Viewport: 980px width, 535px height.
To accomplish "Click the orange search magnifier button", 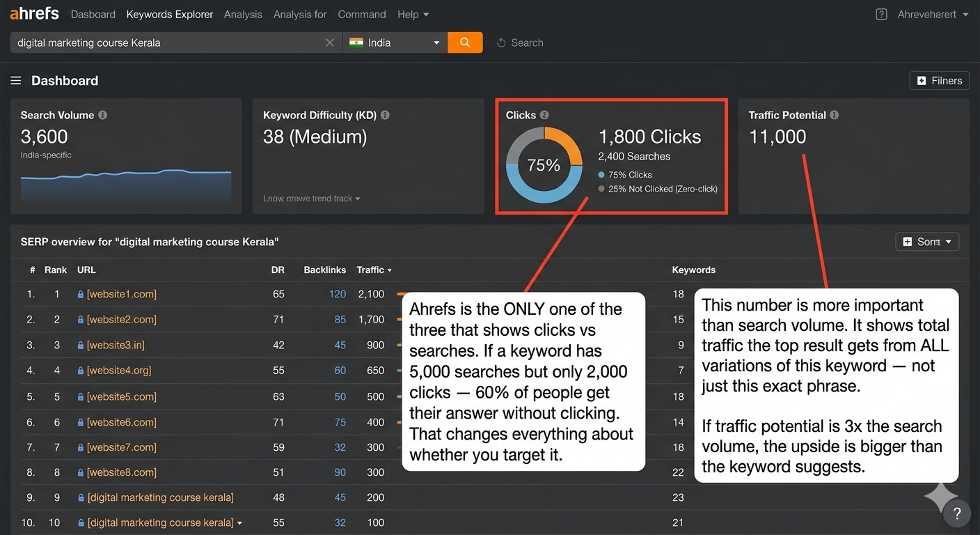I will click(465, 42).
